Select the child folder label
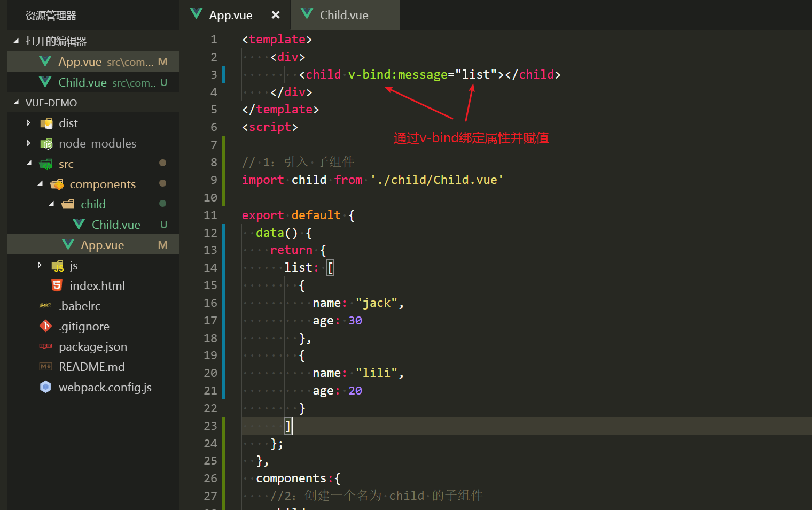The image size is (812, 510). 93,204
